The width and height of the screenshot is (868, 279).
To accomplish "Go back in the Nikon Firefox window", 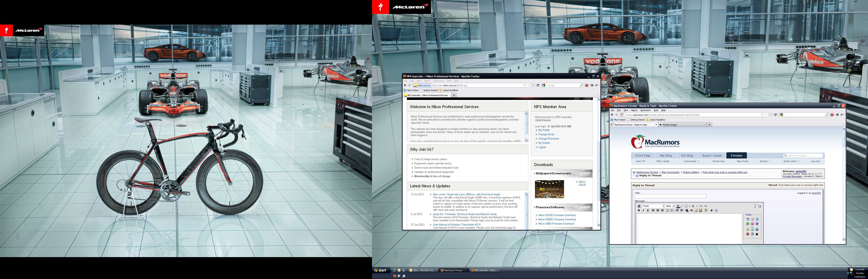I will click(405, 85).
